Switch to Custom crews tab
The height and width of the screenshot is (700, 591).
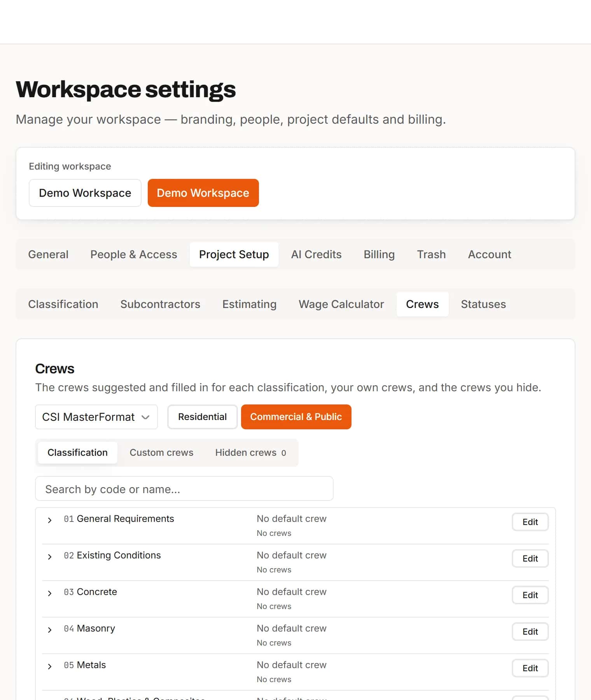(161, 453)
